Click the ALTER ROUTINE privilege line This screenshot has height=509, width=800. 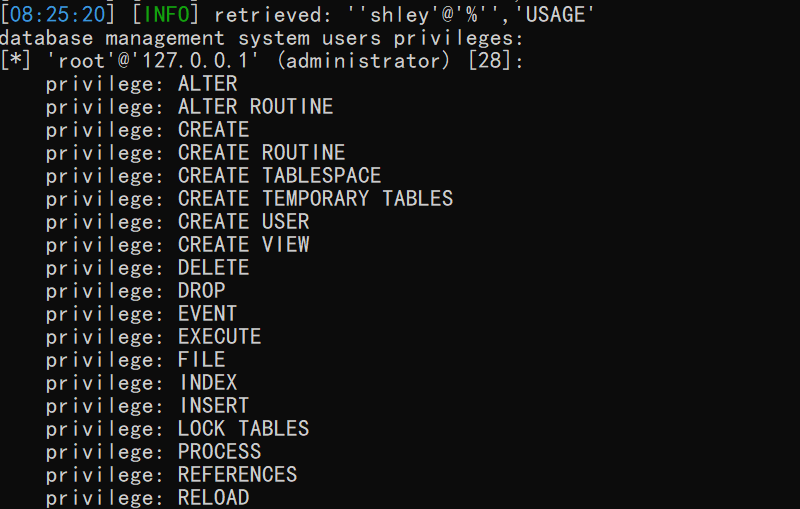189,107
